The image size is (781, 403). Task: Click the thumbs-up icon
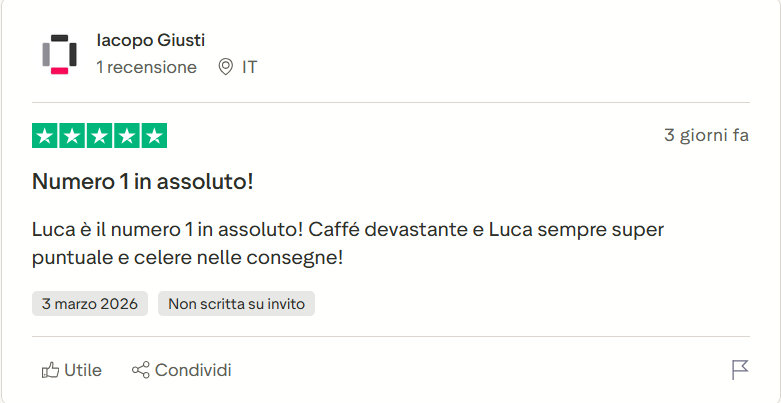[x=50, y=371]
